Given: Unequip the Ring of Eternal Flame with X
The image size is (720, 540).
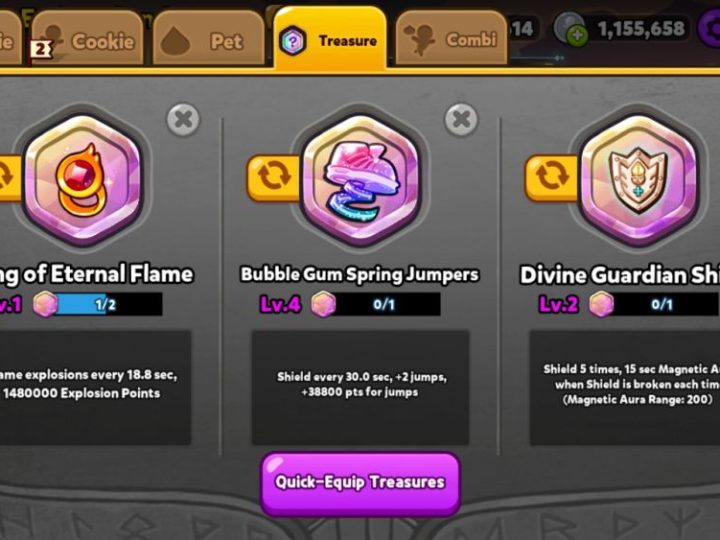Looking at the screenshot, I should [183, 120].
